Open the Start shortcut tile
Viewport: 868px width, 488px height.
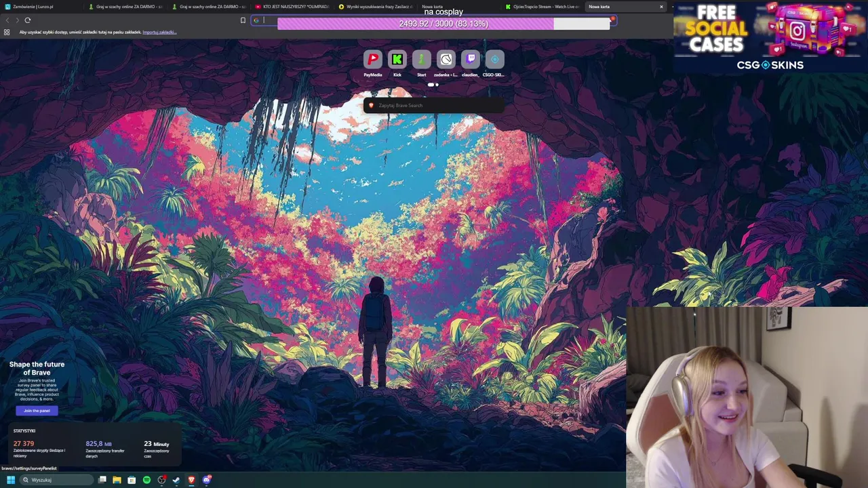[422, 60]
